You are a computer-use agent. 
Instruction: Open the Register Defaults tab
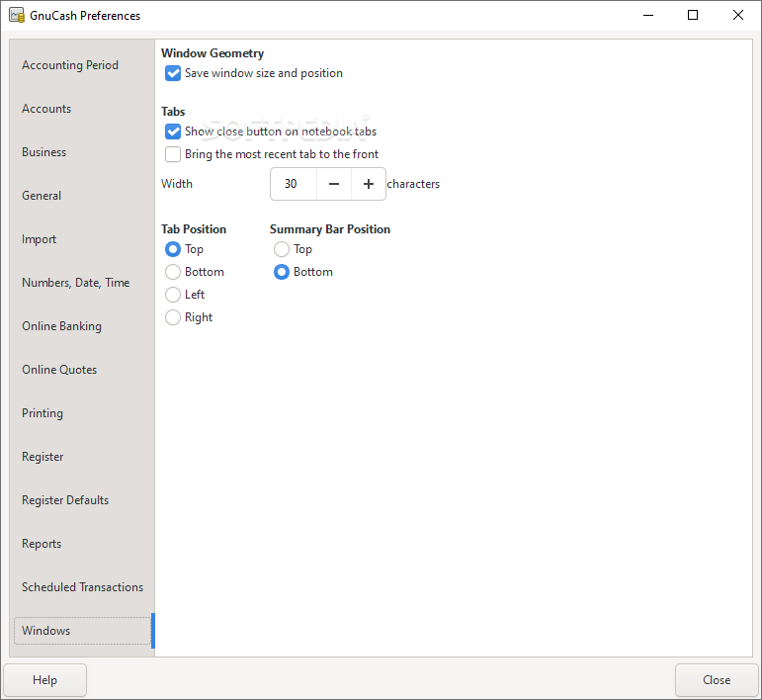pyautogui.click(x=80, y=500)
